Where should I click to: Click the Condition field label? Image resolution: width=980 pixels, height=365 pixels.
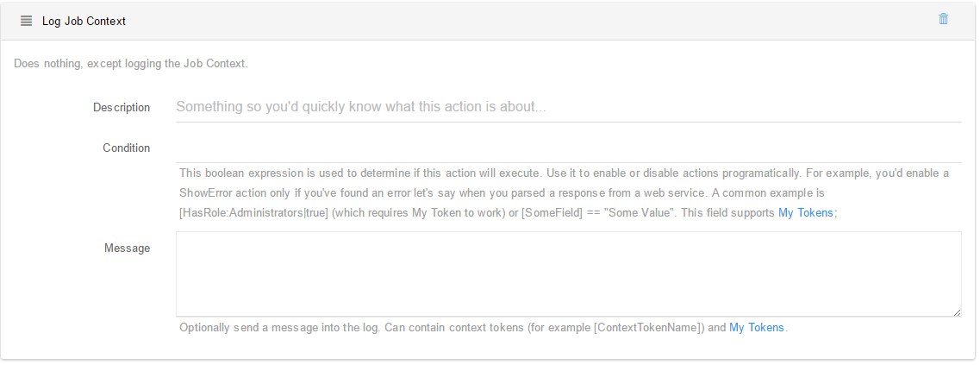(x=126, y=148)
